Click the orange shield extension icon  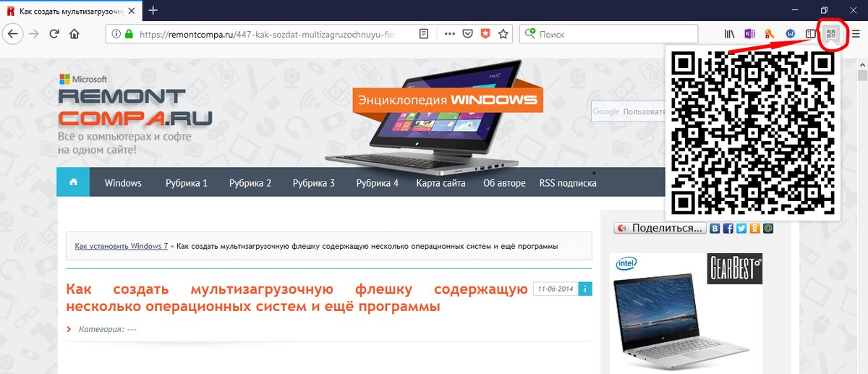[x=485, y=34]
